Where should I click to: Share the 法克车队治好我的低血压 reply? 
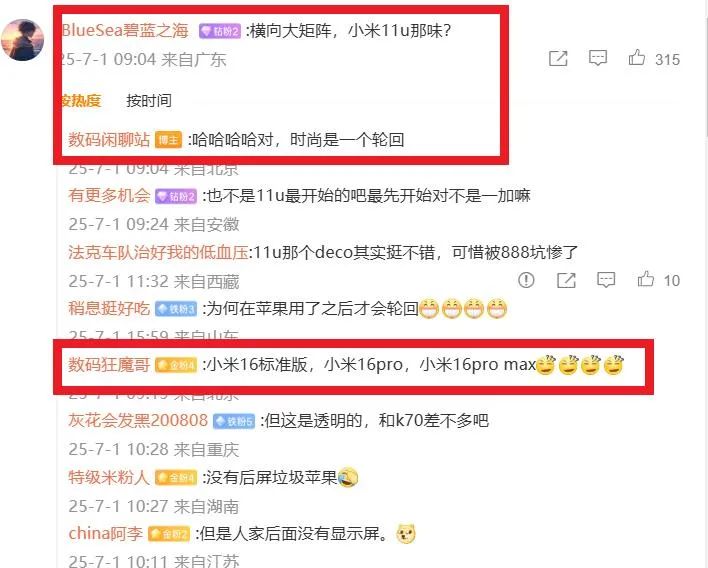pos(566,280)
